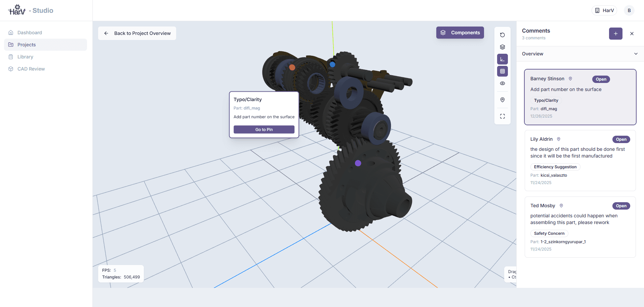Click the layers icon in viewer toolbar
This screenshot has width=644, height=307.
[x=502, y=47]
